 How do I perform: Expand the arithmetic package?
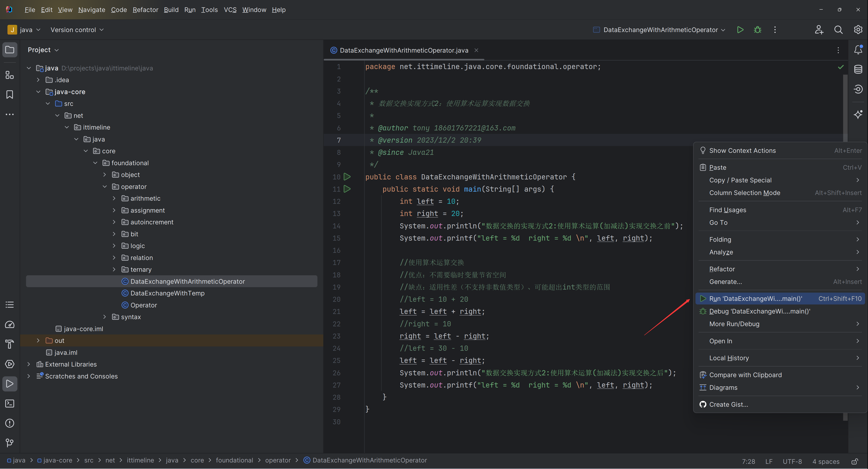point(114,198)
